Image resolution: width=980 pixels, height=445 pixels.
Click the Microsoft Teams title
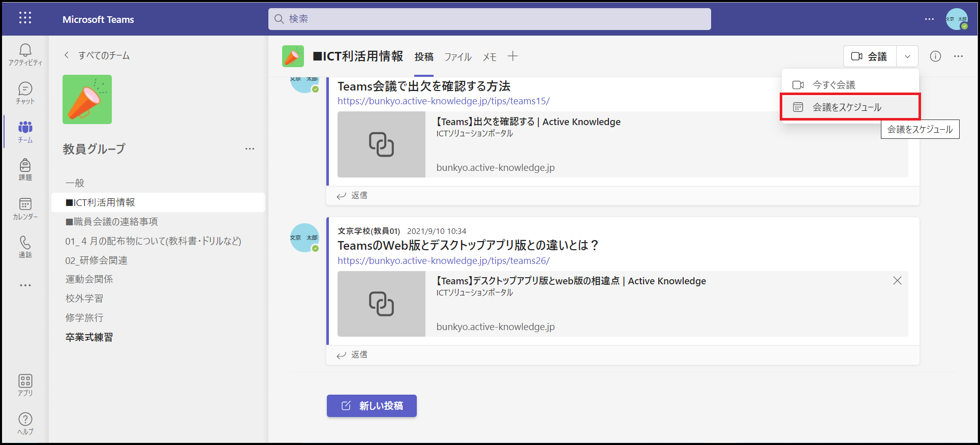[x=98, y=19]
